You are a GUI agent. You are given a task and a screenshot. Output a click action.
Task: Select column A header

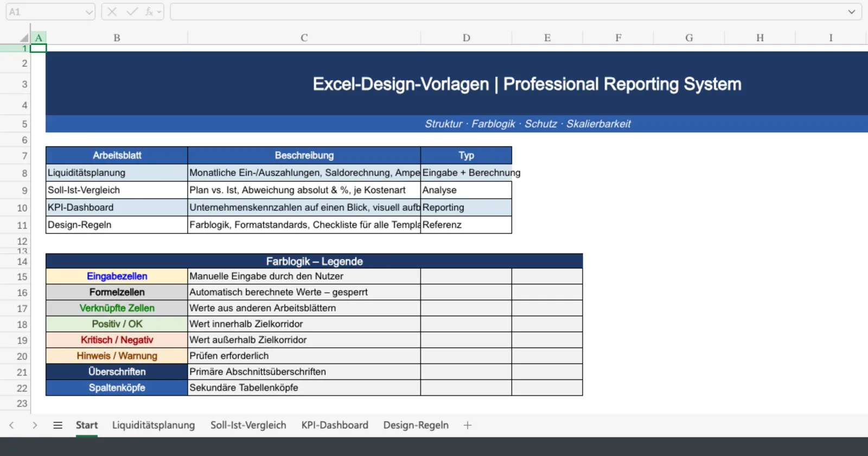coord(39,37)
